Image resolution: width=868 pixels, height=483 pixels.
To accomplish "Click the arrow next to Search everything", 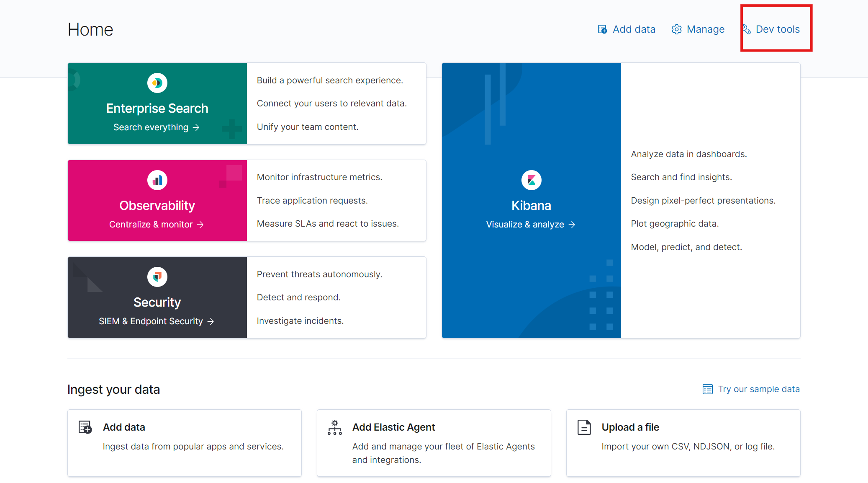I will pos(196,127).
